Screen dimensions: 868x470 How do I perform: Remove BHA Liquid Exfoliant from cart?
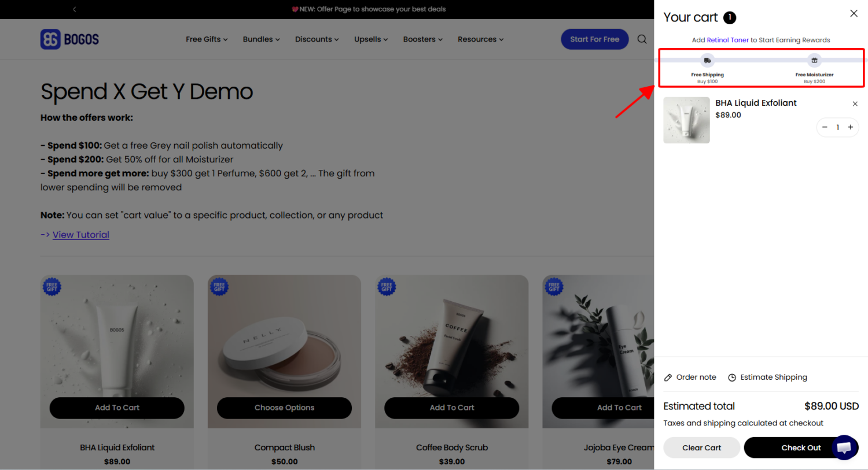click(855, 104)
